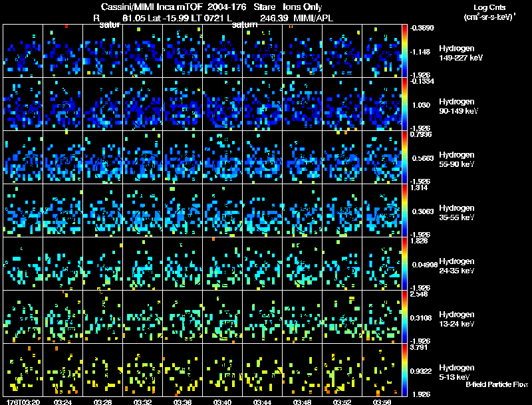Click the 'Cassini/MIMI Inca mTOF 2004-176' title
Screen dimensions: 532x405
tap(174, 7)
